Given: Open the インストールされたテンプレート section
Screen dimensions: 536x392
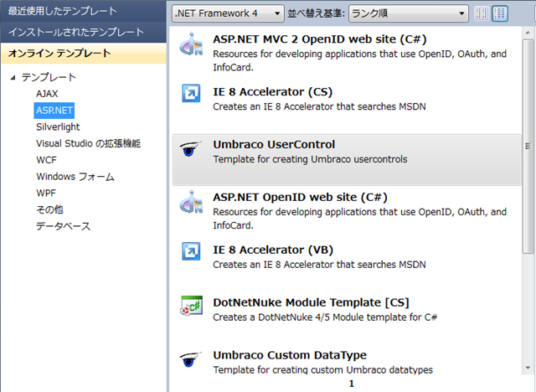Looking at the screenshot, I should click(x=84, y=32).
